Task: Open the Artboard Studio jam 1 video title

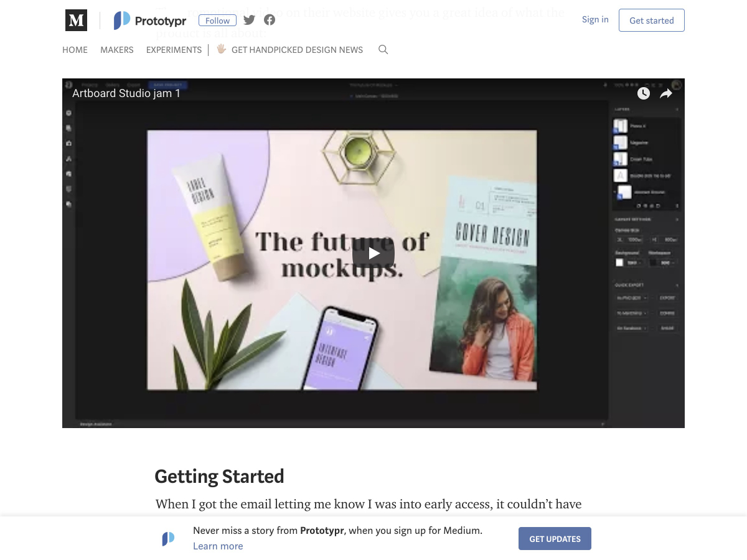Action: coord(126,93)
